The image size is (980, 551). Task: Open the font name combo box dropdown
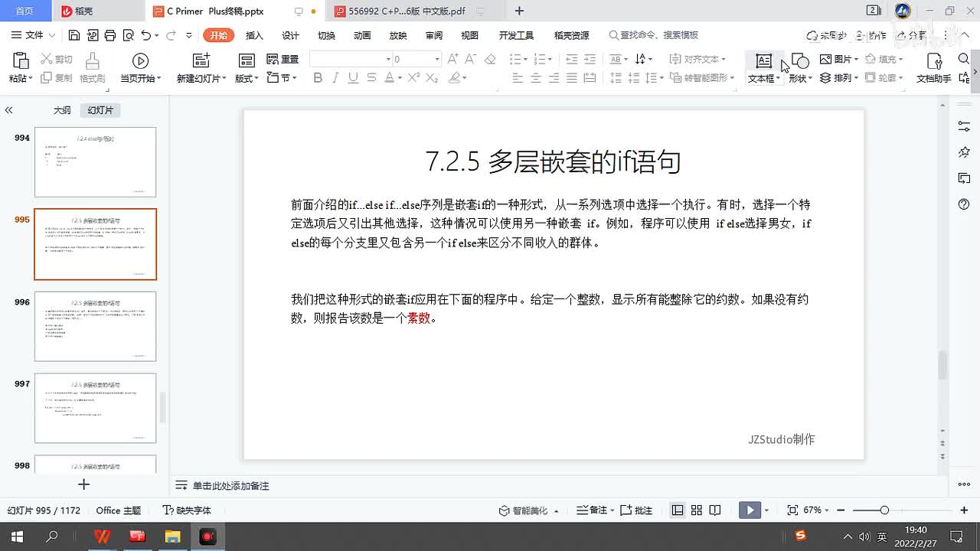point(388,59)
